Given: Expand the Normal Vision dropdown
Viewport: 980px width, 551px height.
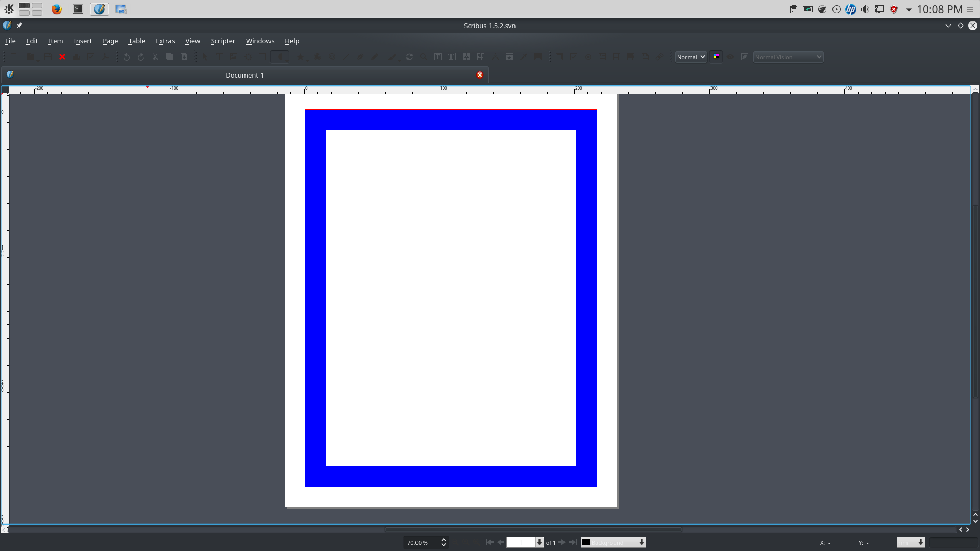Looking at the screenshot, I should click(x=788, y=57).
